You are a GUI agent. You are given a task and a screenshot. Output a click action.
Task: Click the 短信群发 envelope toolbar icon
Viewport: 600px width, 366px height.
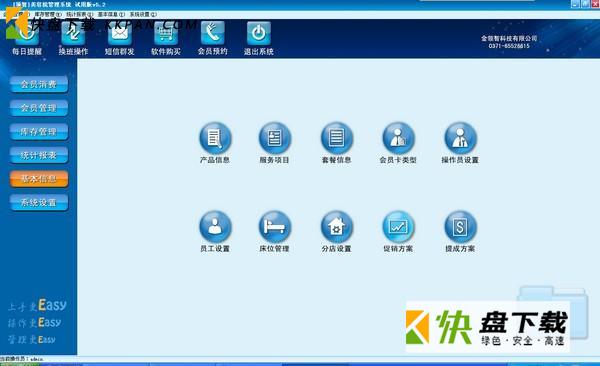120,34
